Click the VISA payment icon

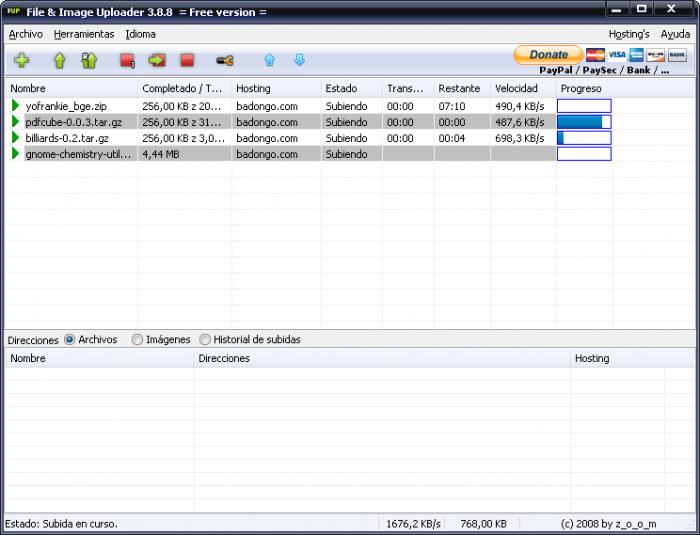tap(617, 55)
